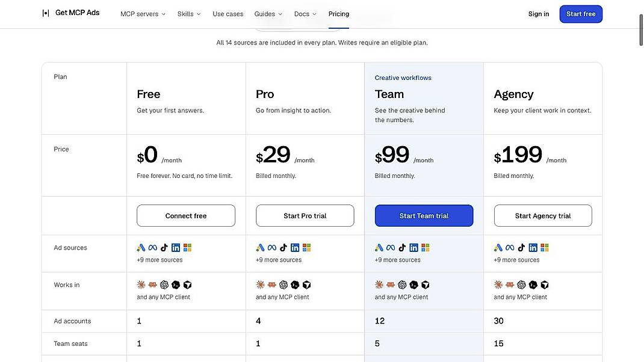Click the Get MCP Ads logo icon
Screen dimensions: 644x362
pos(46,13)
